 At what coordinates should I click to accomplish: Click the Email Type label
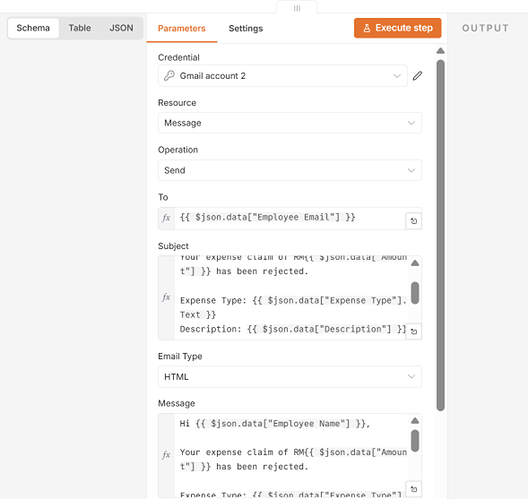click(x=180, y=356)
